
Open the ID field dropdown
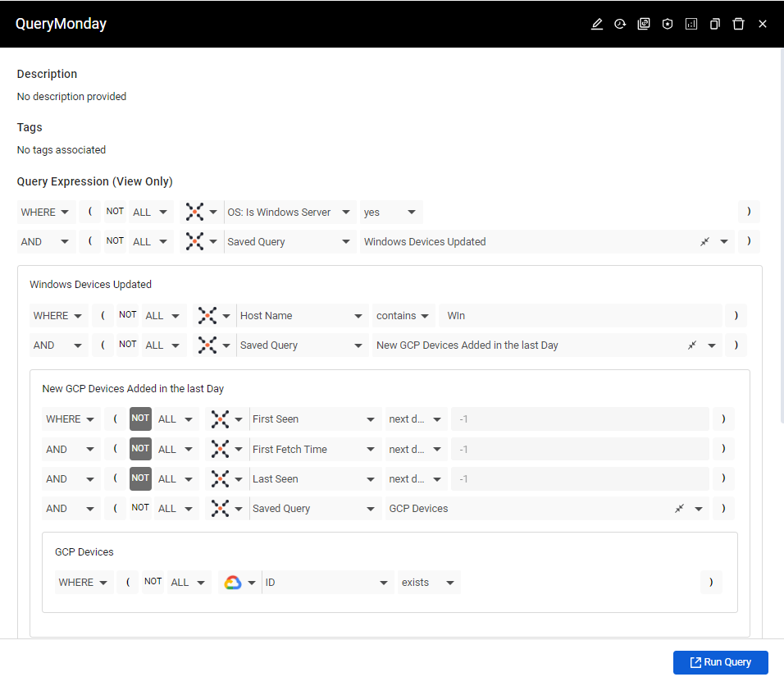pos(327,583)
